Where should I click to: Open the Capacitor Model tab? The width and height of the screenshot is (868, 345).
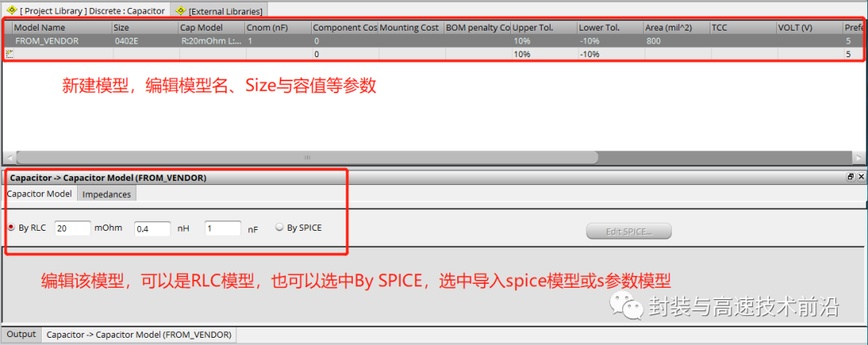pyautogui.click(x=39, y=194)
